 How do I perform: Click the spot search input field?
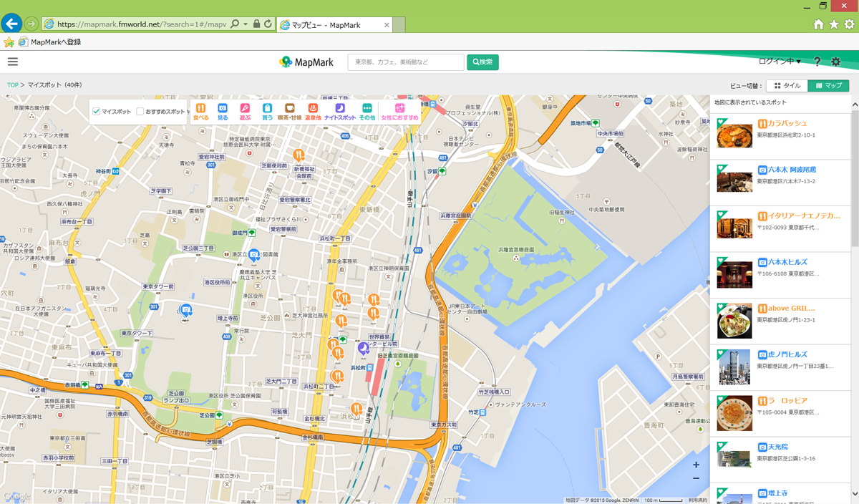[406, 62]
